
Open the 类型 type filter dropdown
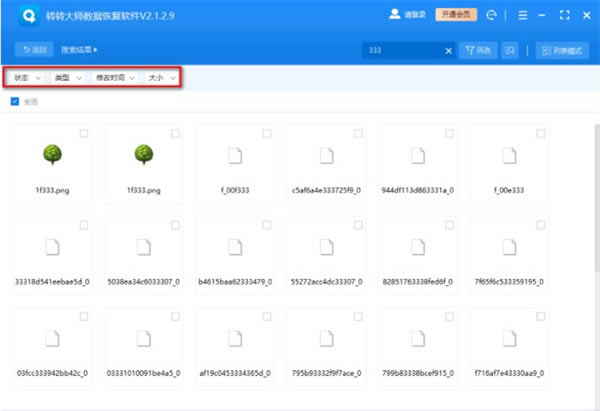click(x=68, y=77)
